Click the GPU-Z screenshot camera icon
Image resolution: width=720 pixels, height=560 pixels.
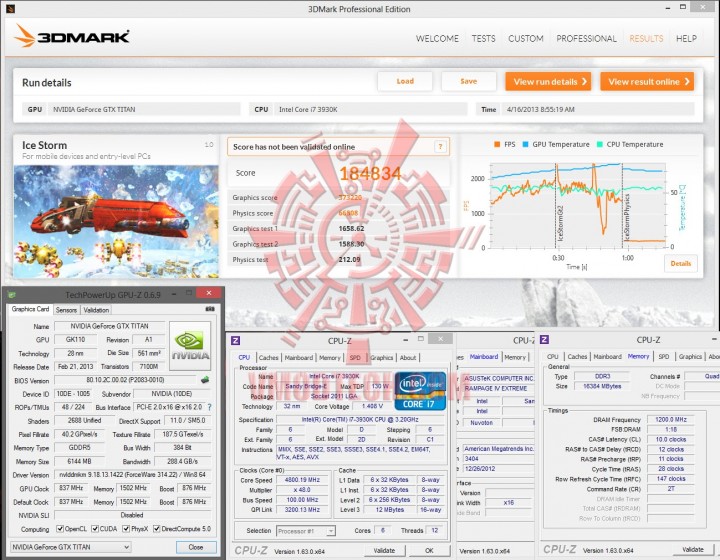tap(210, 309)
